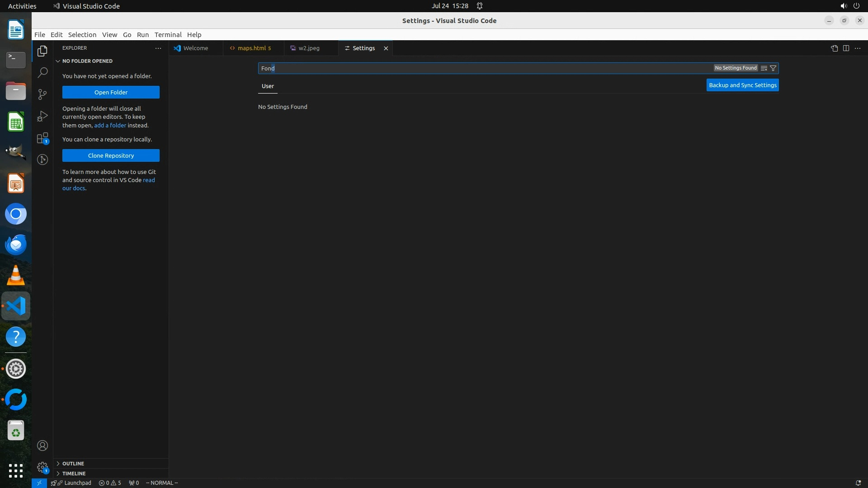Split the editor to the right

846,48
